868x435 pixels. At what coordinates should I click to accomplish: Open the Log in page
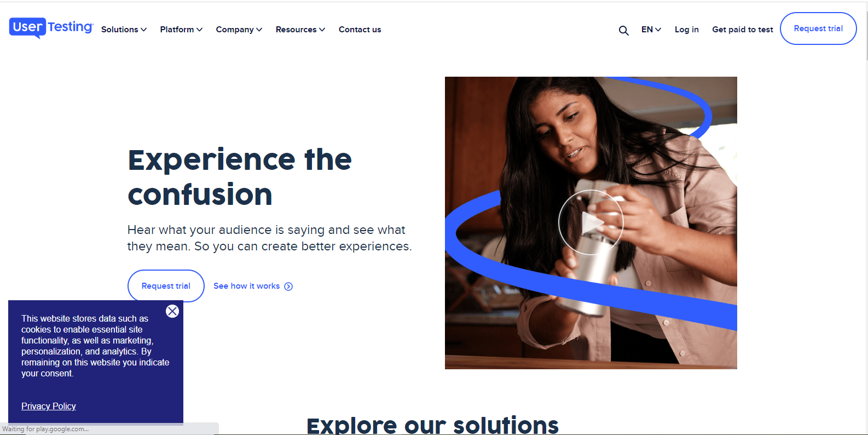point(686,30)
